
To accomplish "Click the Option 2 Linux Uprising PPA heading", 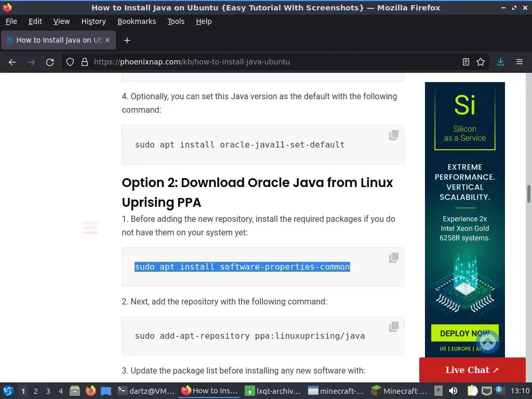I will pos(257,192).
